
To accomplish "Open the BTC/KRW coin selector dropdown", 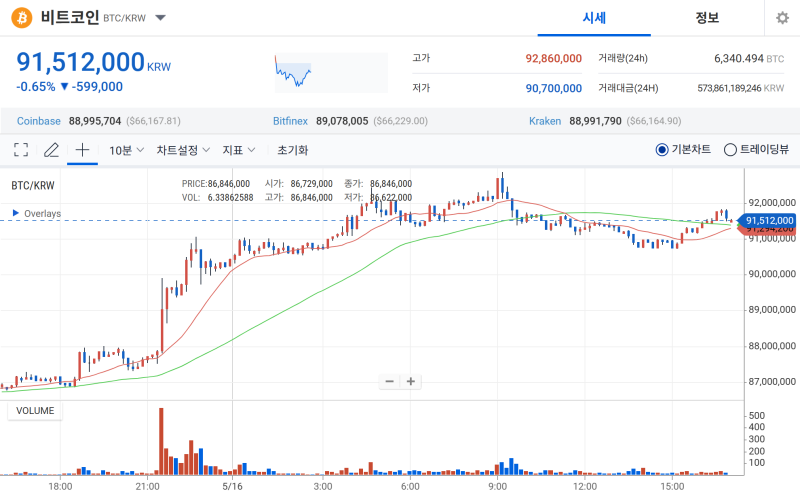I will point(160,18).
